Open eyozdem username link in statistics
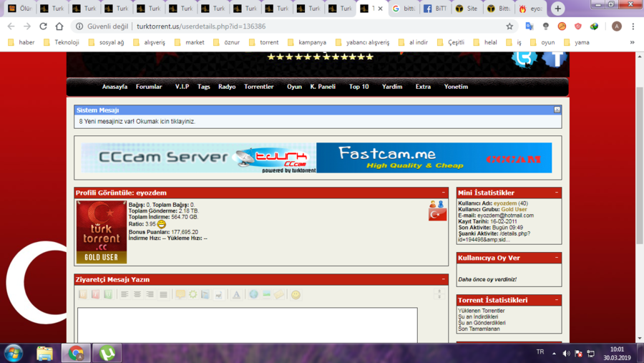Image resolution: width=644 pixels, height=363 pixels. coord(505,203)
